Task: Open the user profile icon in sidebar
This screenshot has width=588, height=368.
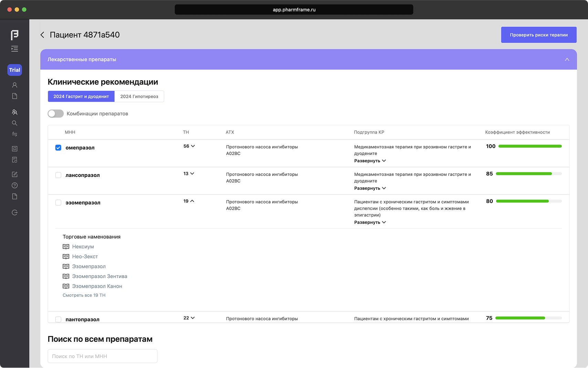Action: 14,85
